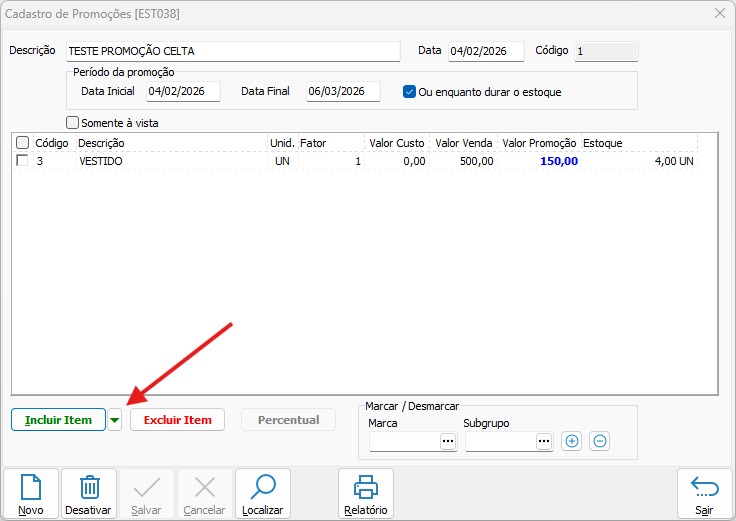Image resolution: width=736 pixels, height=521 pixels.
Task: Click the Data Inicial date field
Action: (x=183, y=91)
